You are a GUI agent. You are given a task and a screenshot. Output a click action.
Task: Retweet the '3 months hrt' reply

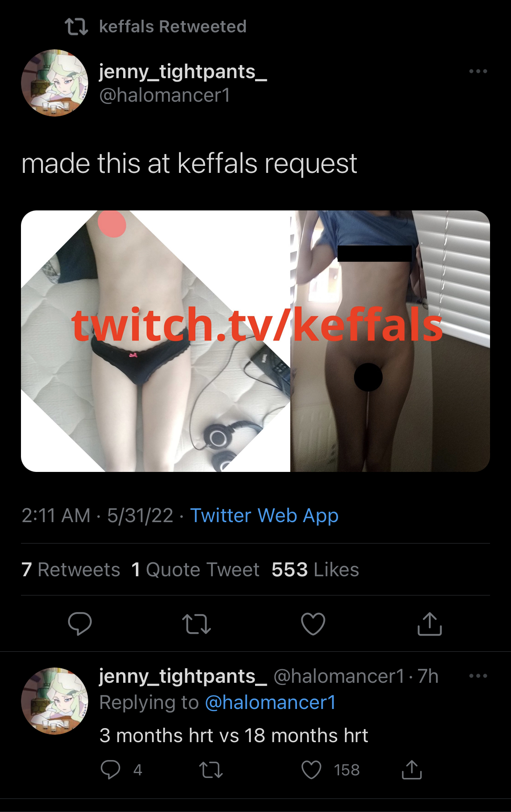coord(211,770)
